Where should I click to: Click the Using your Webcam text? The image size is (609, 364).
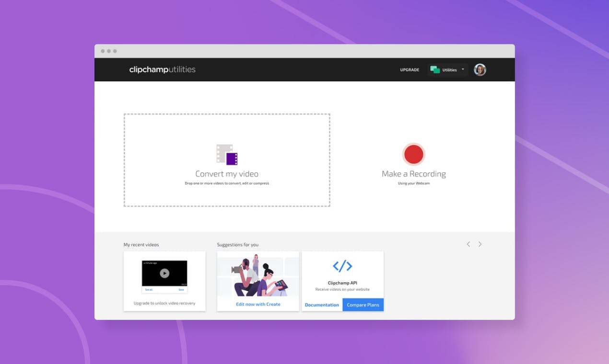[x=414, y=183]
